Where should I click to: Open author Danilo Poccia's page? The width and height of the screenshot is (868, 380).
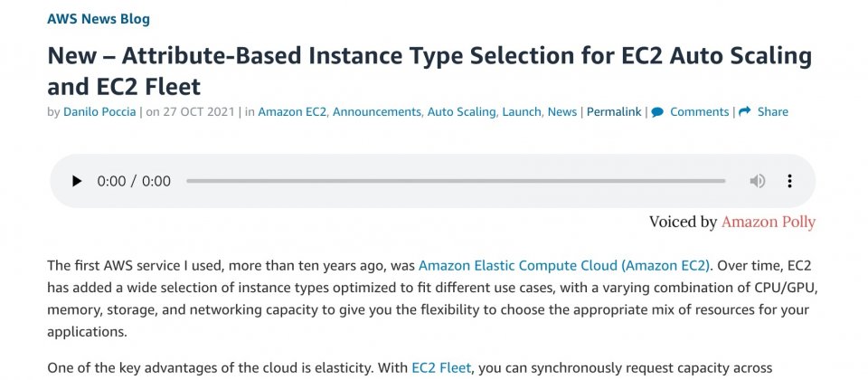pyautogui.click(x=99, y=112)
